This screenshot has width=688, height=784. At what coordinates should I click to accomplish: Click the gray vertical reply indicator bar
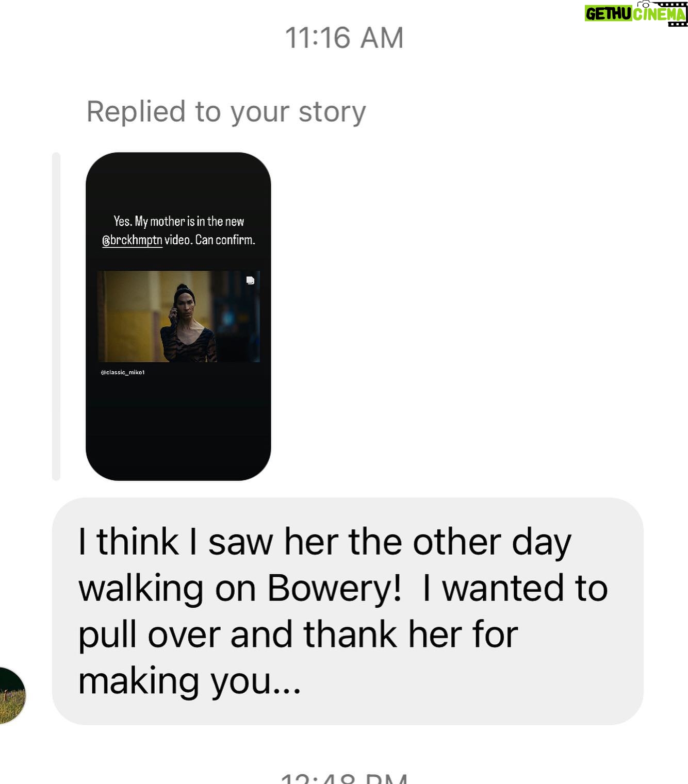pos(56,316)
